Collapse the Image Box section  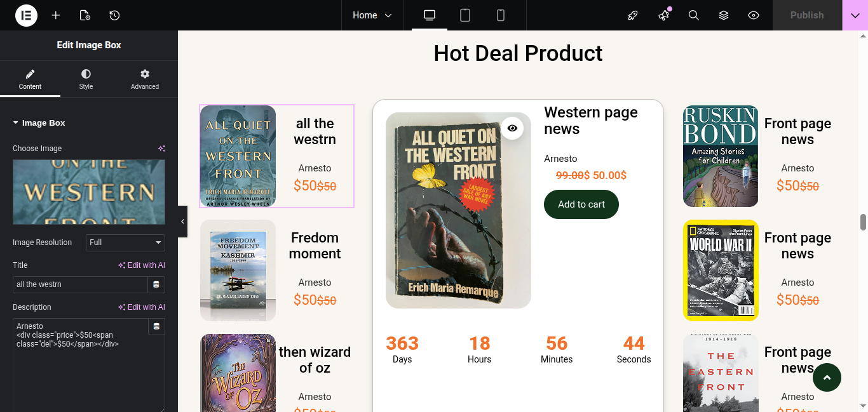[x=16, y=123]
